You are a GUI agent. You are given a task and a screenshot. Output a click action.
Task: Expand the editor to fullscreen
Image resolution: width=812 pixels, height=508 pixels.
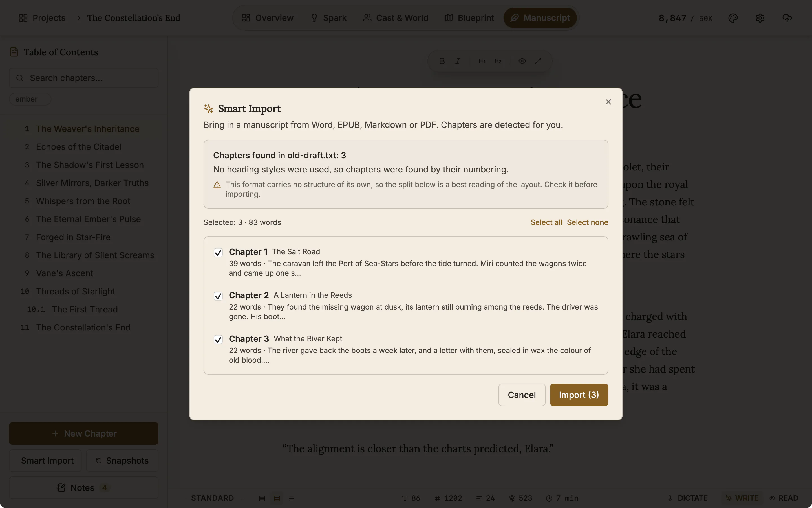point(538,61)
